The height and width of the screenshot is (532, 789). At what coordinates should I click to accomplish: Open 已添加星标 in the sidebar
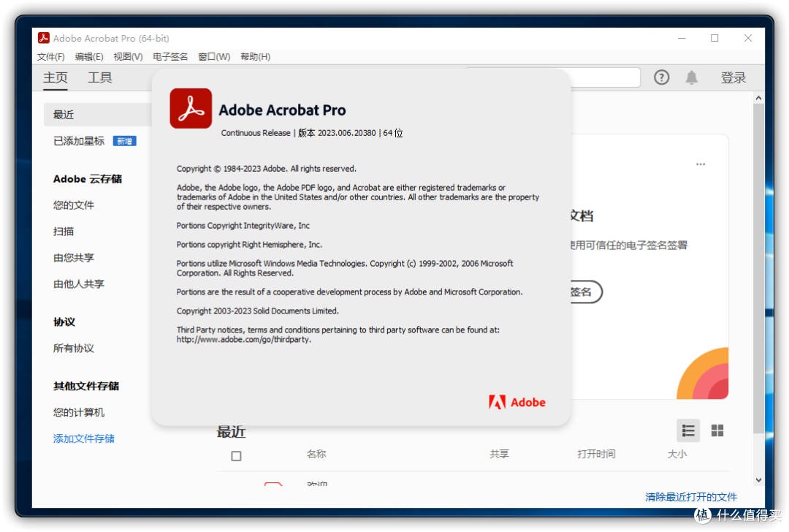pyautogui.click(x=79, y=141)
